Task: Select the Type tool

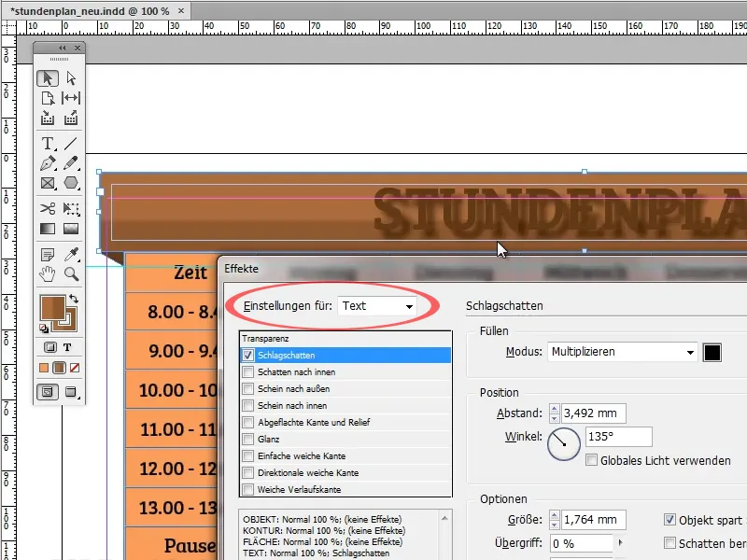Action: point(48,144)
